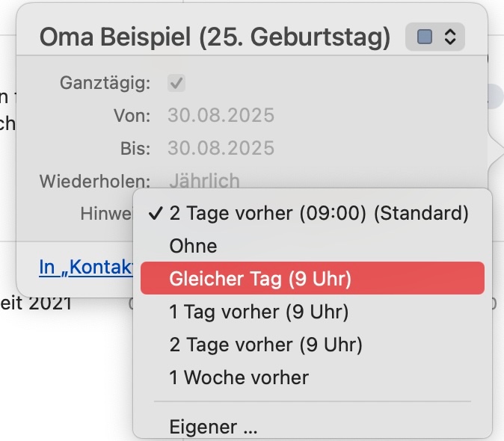The width and height of the screenshot is (504, 441).
Task: Open "Eigener ..." custom reminder option
Action: click(213, 428)
